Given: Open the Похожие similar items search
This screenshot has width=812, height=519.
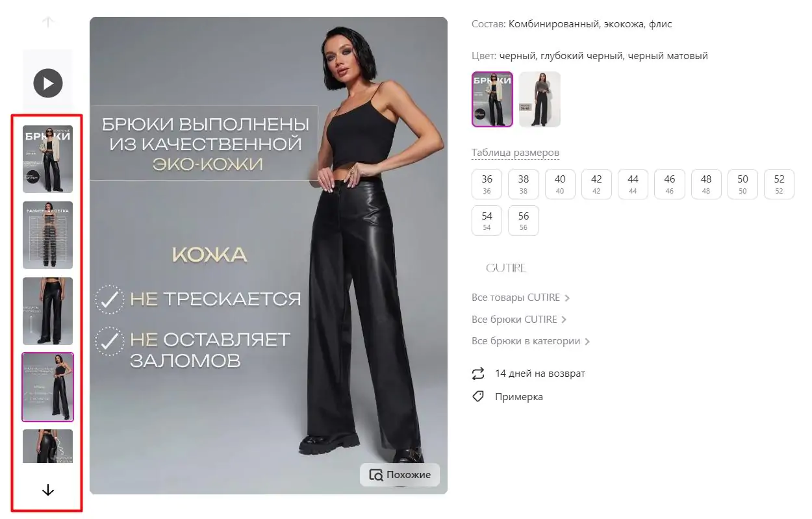Looking at the screenshot, I should pos(400,475).
